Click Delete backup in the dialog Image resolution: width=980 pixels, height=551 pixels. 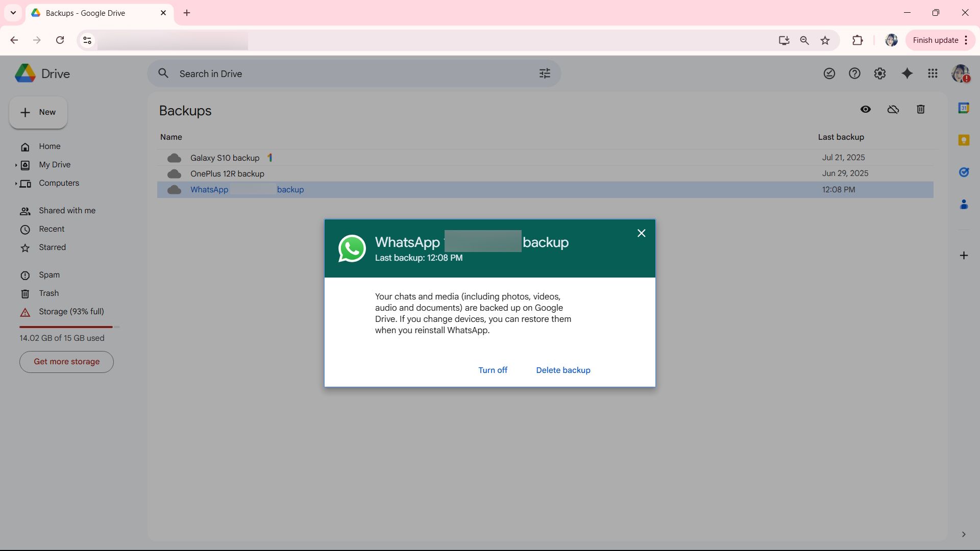(562, 370)
